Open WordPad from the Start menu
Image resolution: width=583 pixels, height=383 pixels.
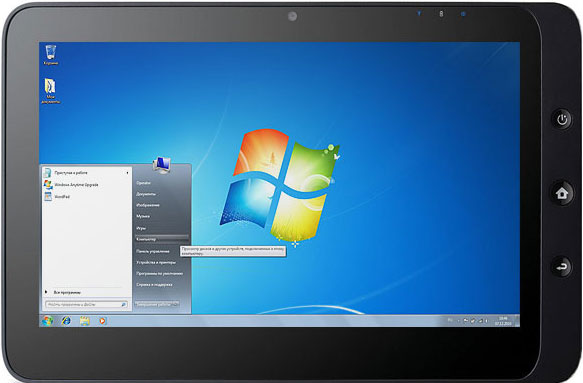tap(62, 196)
